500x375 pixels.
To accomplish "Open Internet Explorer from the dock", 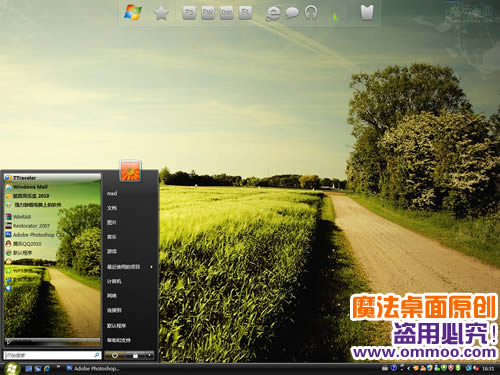I will tap(273, 14).
